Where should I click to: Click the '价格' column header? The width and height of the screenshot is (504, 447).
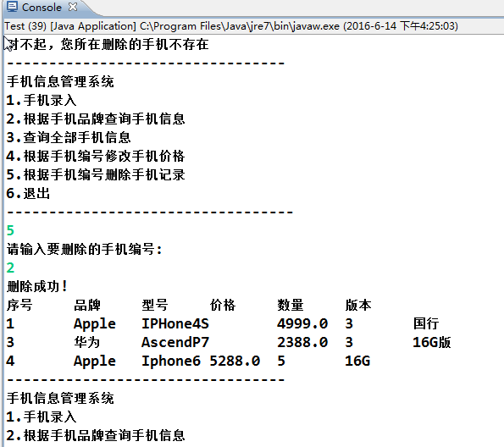[x=223, y=305]
